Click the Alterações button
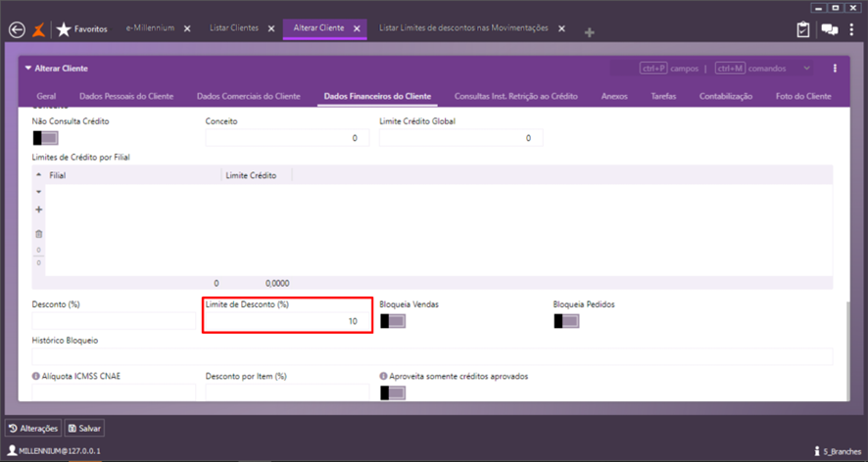This screenshot has width=868, height=462. (x=33, y=429)
